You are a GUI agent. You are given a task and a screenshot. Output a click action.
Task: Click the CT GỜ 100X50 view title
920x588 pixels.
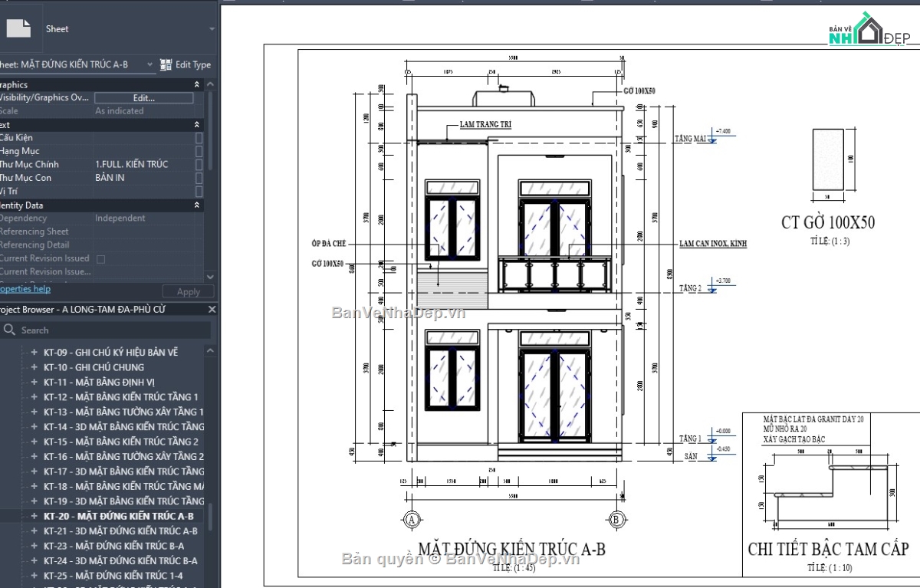tap(828, 223)
